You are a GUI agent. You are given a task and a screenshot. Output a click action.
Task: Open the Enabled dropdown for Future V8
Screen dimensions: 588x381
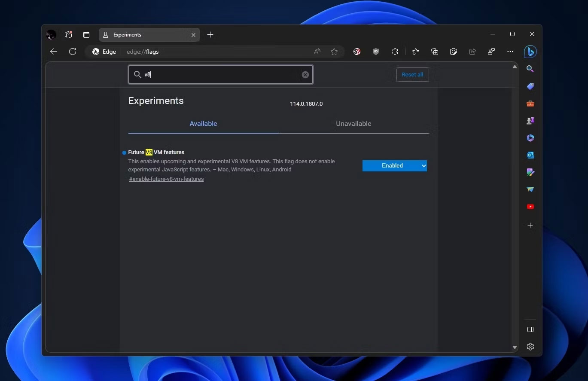coord(394,166)
